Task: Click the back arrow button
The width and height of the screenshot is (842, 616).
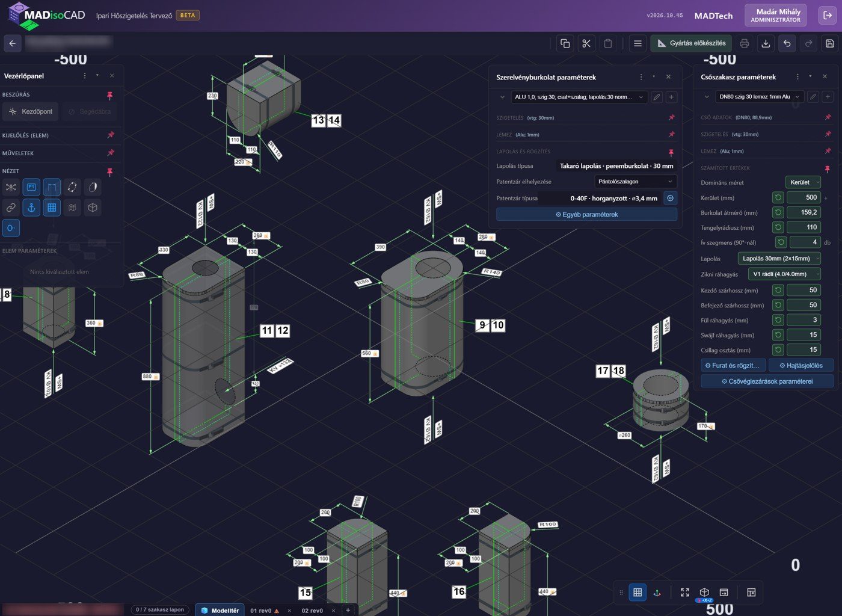Action: (x=13, y=43)
